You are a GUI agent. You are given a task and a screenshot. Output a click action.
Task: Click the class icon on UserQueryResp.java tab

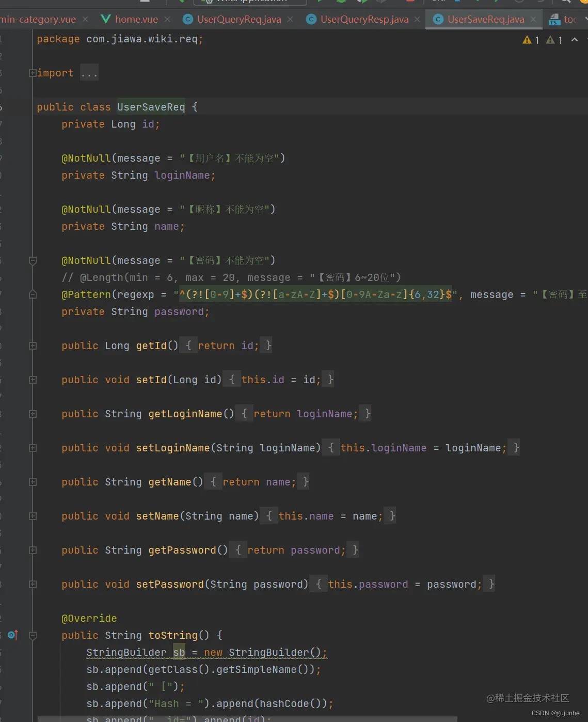tap(311, 19)
